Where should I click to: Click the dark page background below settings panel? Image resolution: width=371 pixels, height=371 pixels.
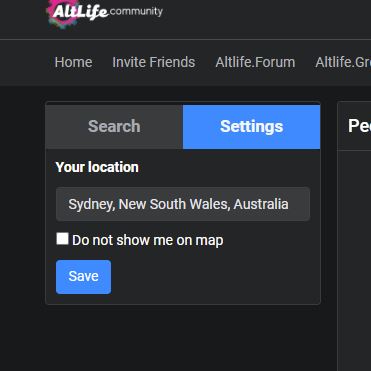pyautogui.click(x=183, y=338)
